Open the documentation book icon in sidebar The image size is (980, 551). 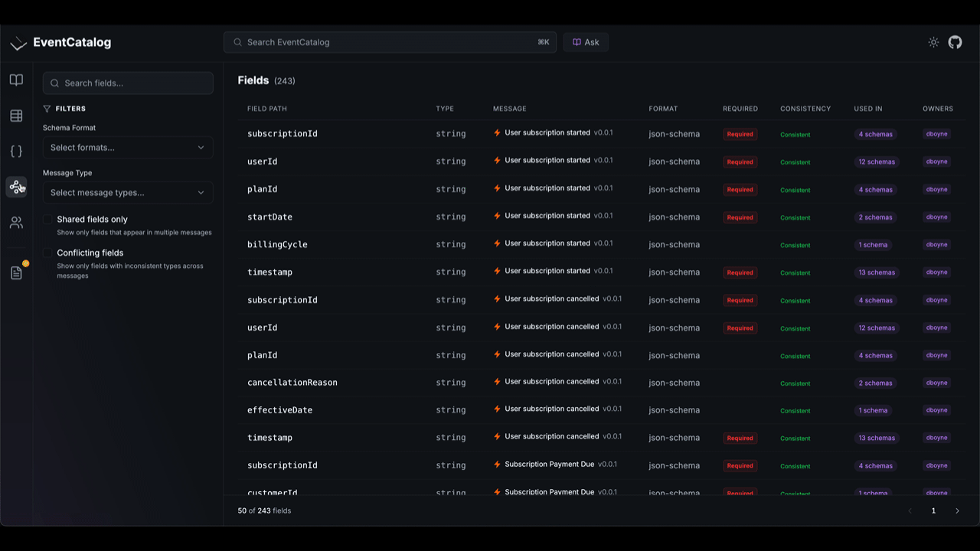(16, 80)
